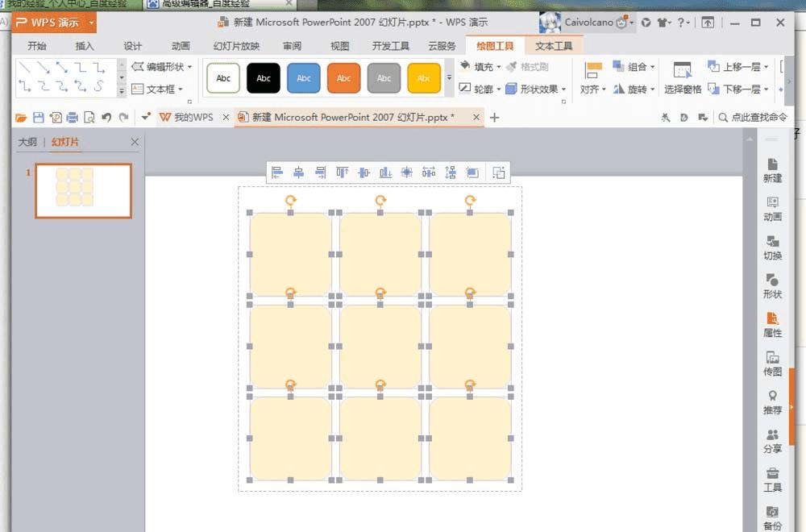
Task: Click the distribute horizontally icon in floating toolbar
Action: [x=429, y=172]
